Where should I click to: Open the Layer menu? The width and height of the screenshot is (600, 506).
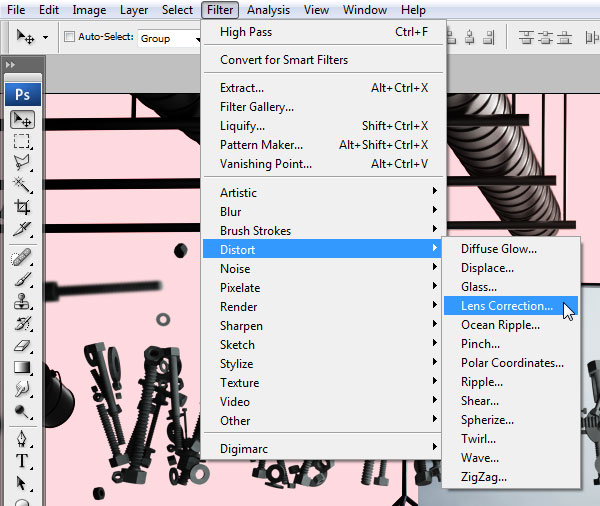134,10
